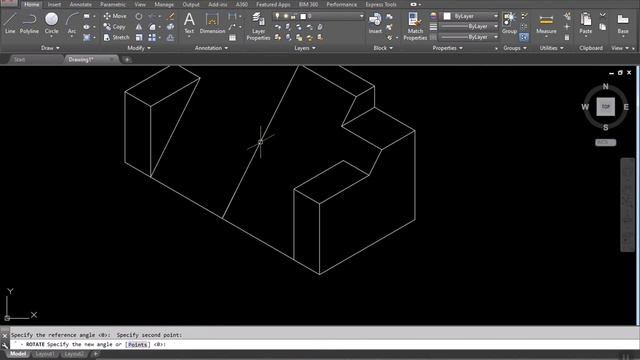Click the Rotate tool icon

tap(139, 16)
